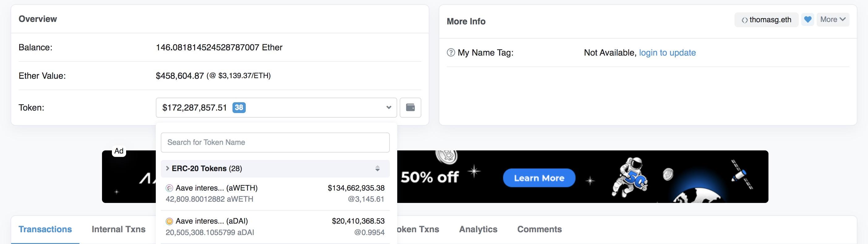Open the Internal Txns tab
This screenshot has height=244, width=868.
click(119, 229)
